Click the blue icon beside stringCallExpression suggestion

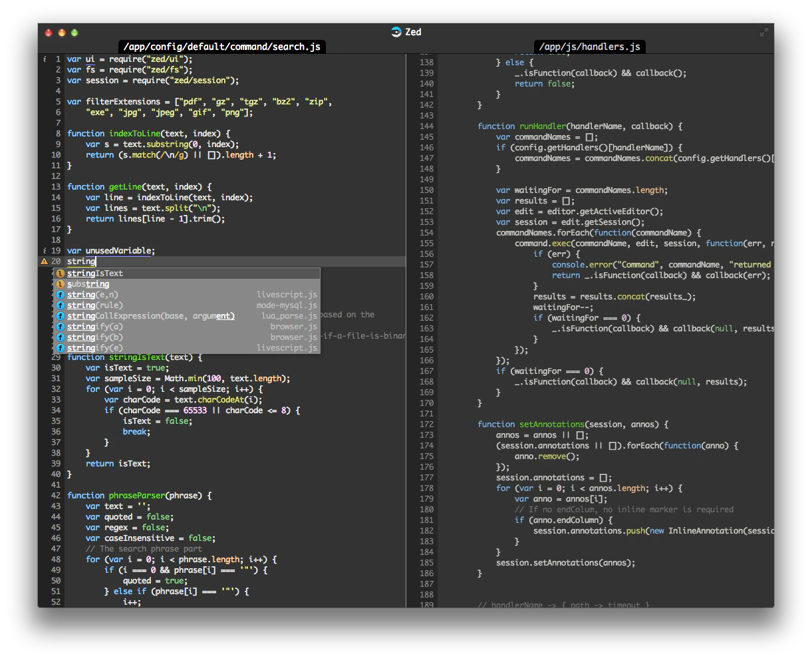pyautogui.click(x=61, y=316)
